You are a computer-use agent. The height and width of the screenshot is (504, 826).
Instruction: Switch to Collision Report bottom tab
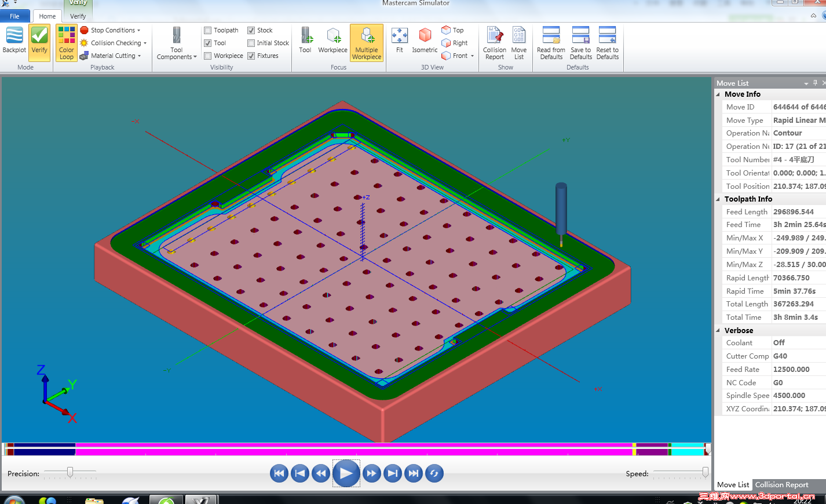[x=781, y=485]
